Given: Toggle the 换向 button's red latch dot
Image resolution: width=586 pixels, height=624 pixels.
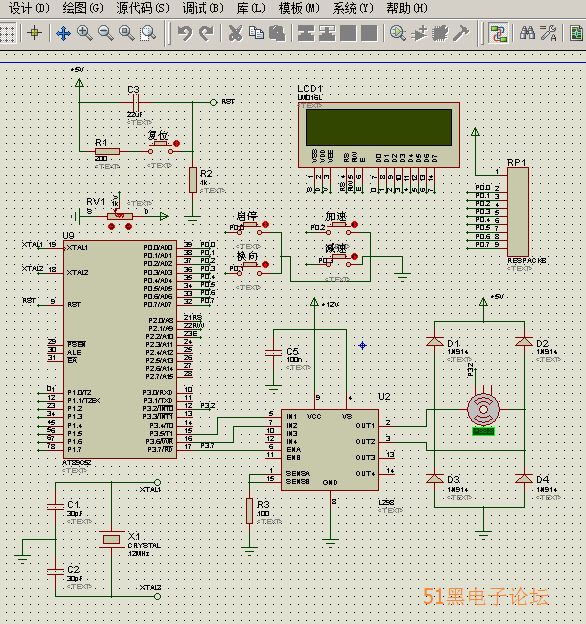Looking at the screenshot, I should point(266,264).
